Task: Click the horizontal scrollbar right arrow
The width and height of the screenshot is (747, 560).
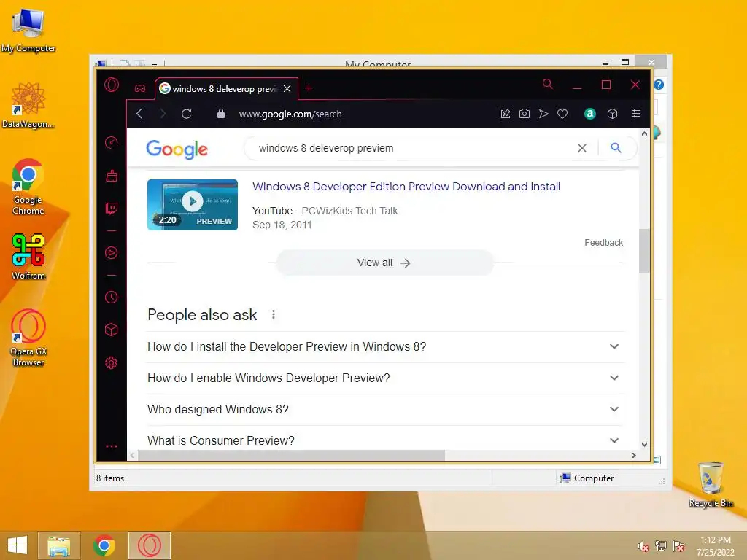Action: tap(633, 455)
